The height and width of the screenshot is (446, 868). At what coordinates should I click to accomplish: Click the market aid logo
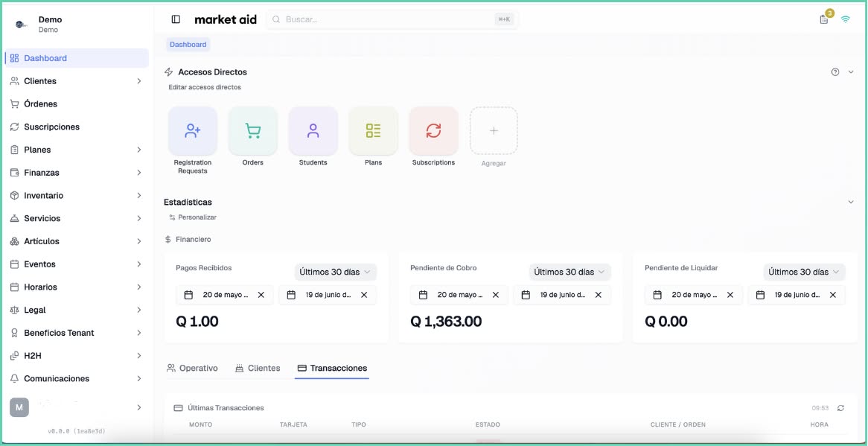coord(226,19)
